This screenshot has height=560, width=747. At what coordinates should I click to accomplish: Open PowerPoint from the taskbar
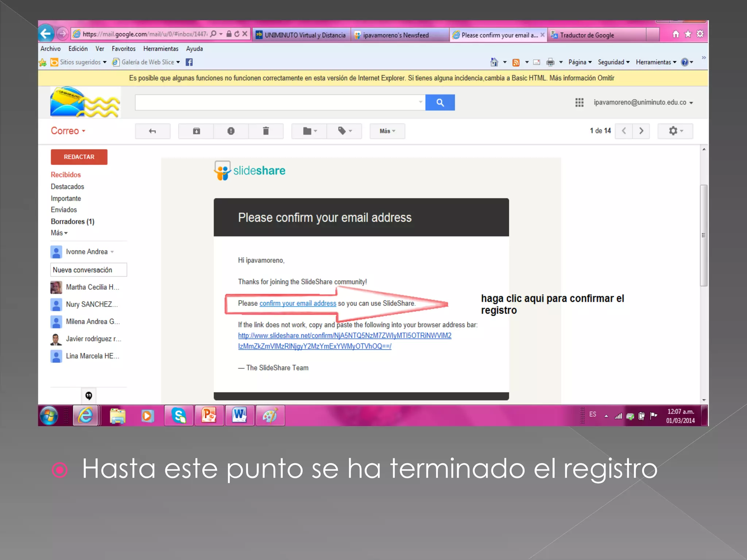[209, 416]
